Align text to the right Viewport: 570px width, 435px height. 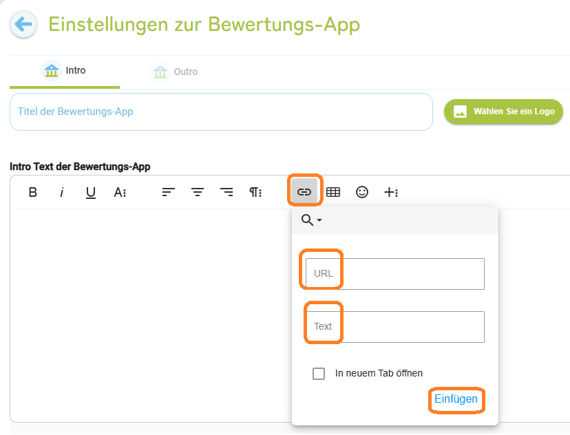tap(226, 192)
